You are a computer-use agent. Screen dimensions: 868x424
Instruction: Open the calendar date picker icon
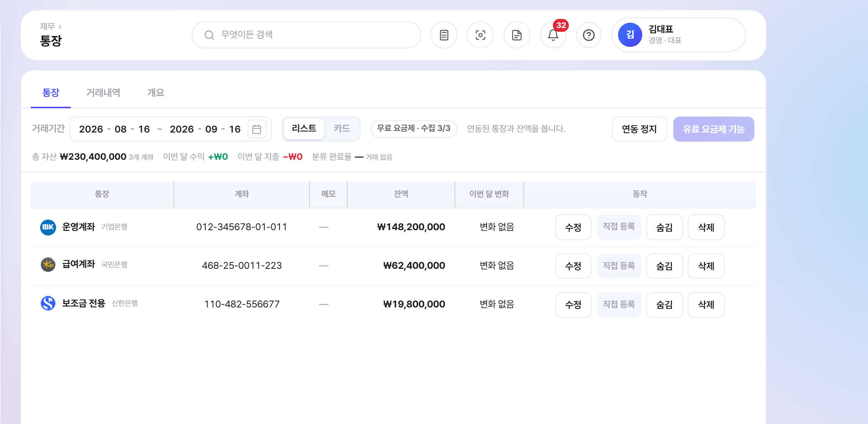[257, 129]
